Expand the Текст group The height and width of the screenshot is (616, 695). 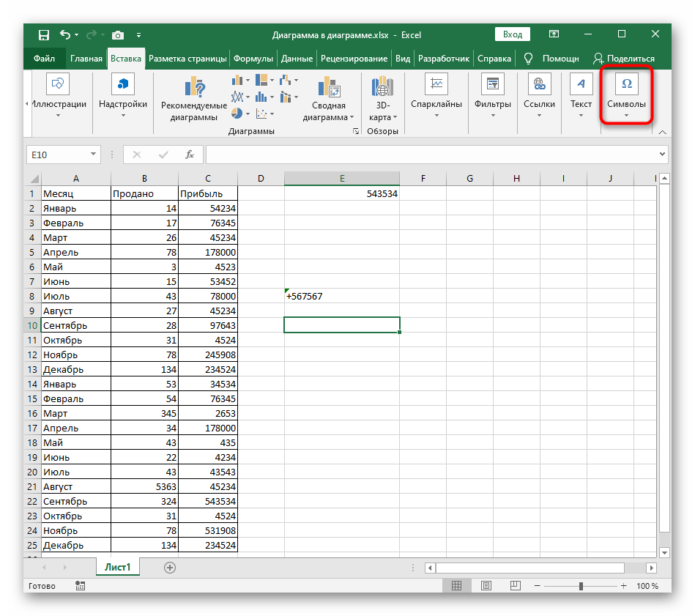[581, 96]
